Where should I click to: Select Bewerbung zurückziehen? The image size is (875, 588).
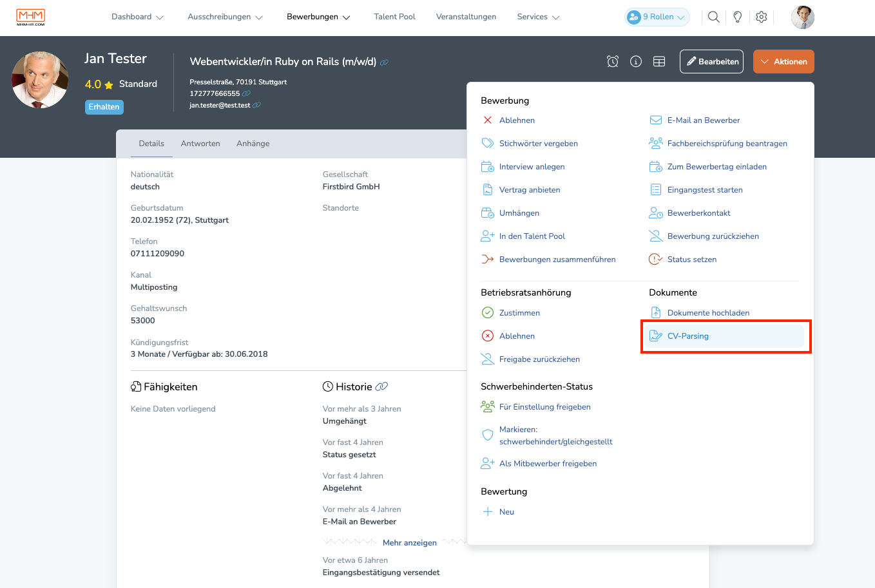704,236
